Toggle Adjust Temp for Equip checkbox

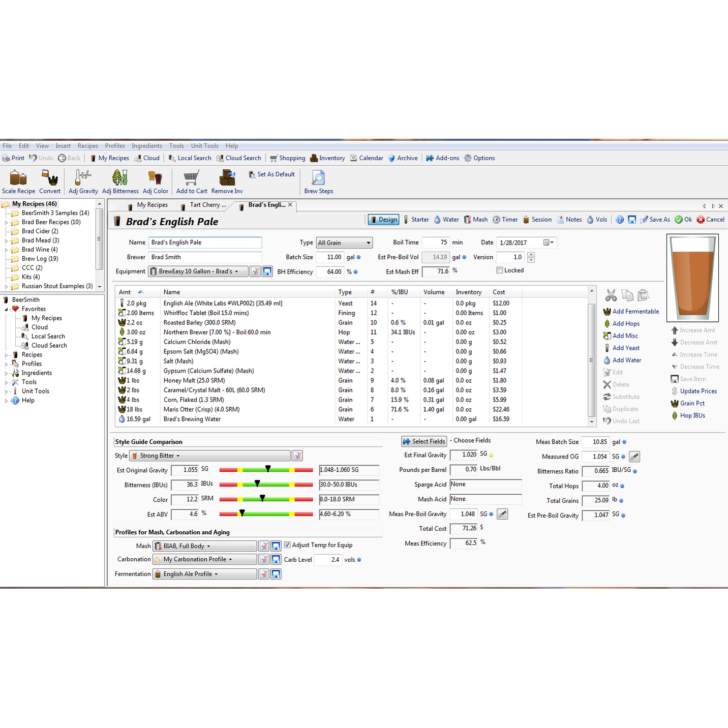point(287,545)
